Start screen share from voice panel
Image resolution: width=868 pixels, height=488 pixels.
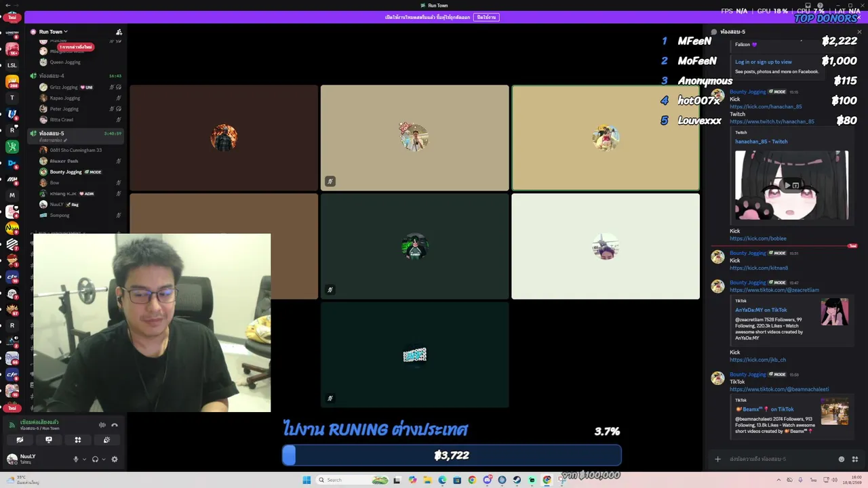(x=49, y=440)
